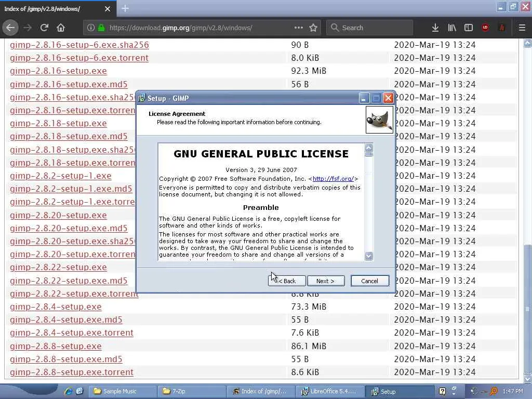Viewport: 532px width, 399px height.
Task: Click the 92.3 MiB size cell
Action: click(309, 71)
